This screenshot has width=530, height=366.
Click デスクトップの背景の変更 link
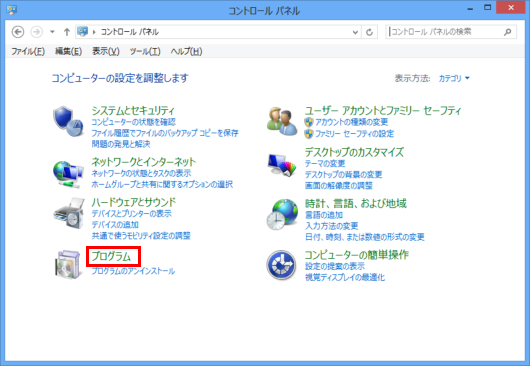click(x=343, y=175)
